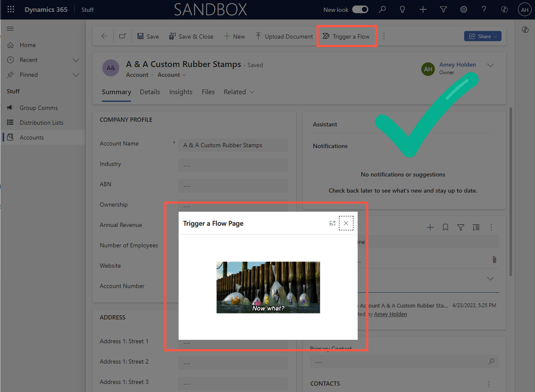Pop out the Trigger a Flow Page dialog

tap(332, 223)
